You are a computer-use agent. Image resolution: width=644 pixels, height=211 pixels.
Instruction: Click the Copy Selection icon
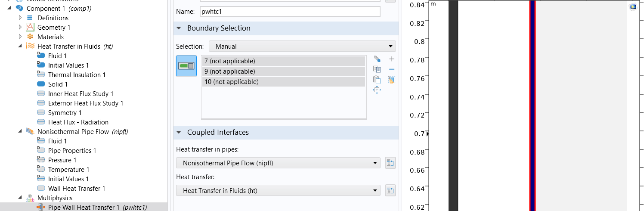[x=377, y=69]
